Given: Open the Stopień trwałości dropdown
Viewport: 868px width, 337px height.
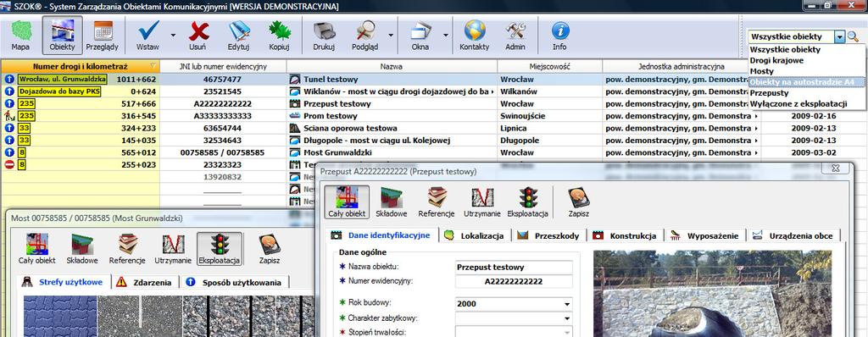Looking at the screenshot, I should (x=567, y=333).
